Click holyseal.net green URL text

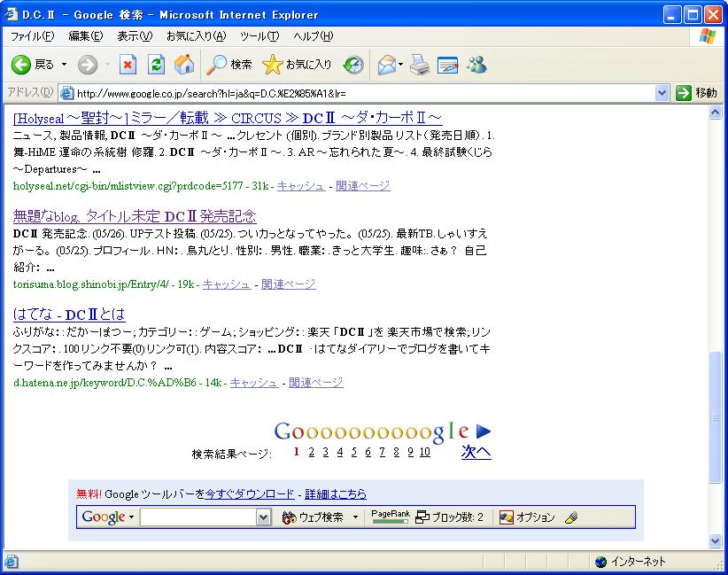tap(128, 186)
